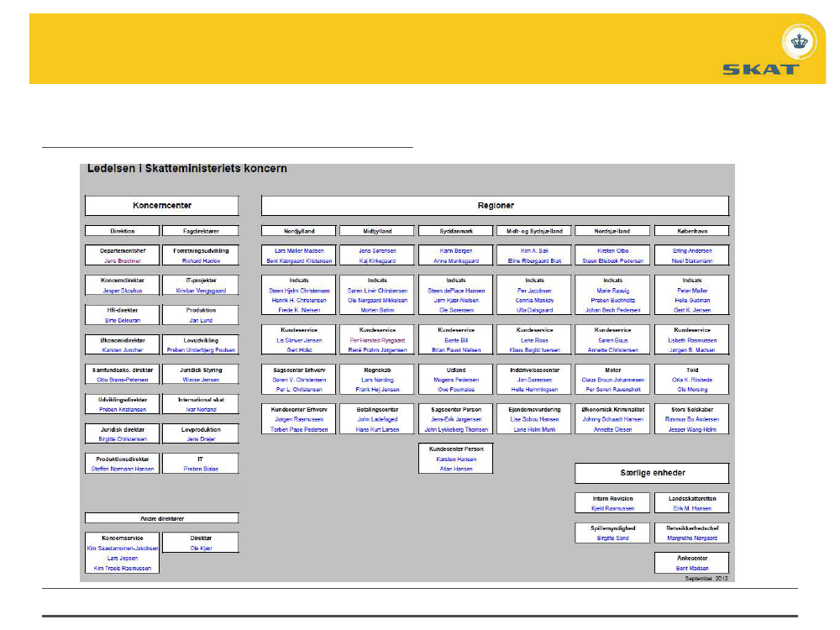
Task: Click the Lovproduktion box label
Action: pyautogui.click(x=201, y=429)
